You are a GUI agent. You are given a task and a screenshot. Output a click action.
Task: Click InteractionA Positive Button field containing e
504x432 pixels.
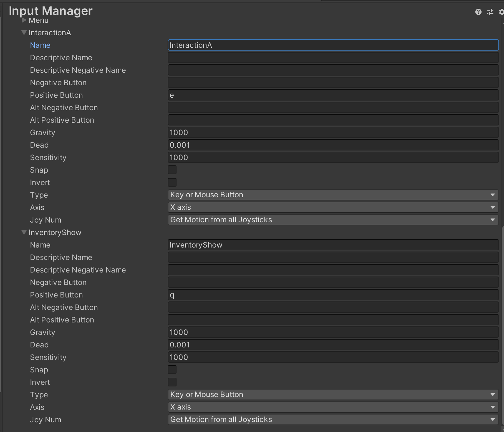coord(333,95)
